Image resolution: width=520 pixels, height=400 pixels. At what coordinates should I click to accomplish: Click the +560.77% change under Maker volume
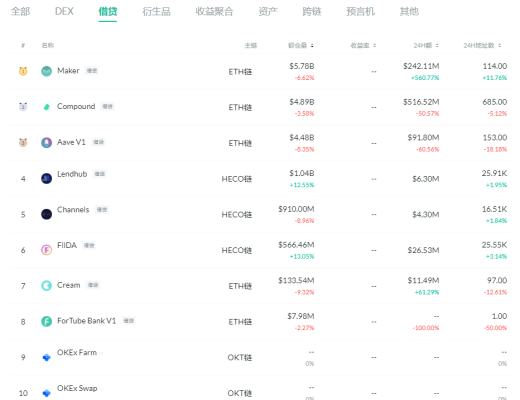pyautogui.click(x=425, y=78)
